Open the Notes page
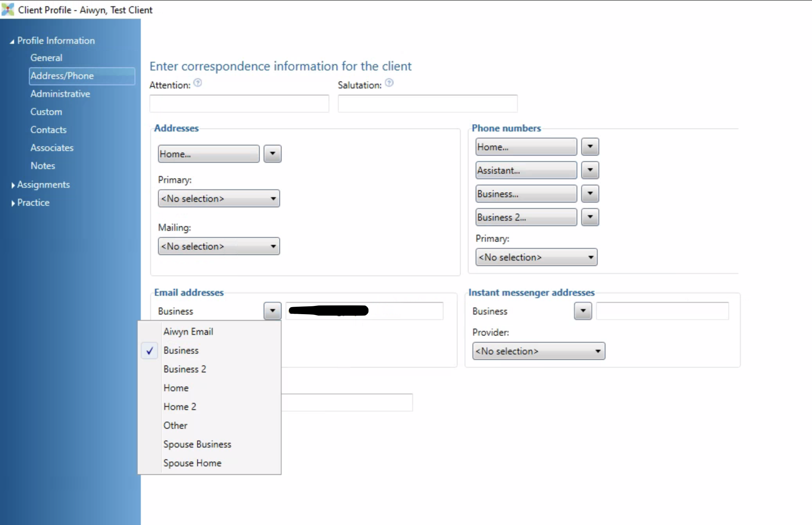Viewport: 812px width, 525px height. tap(43, 166)
